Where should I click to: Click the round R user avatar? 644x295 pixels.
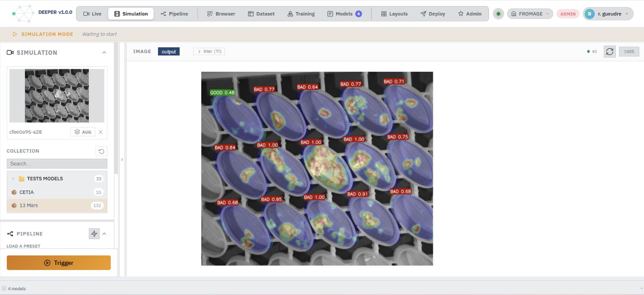coord(590,14)
